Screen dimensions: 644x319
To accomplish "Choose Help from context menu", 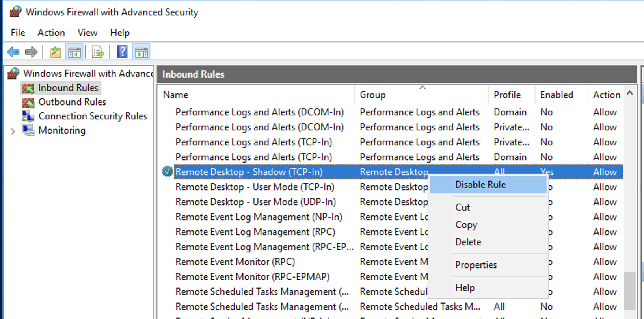I will click(x=488, y=288).
